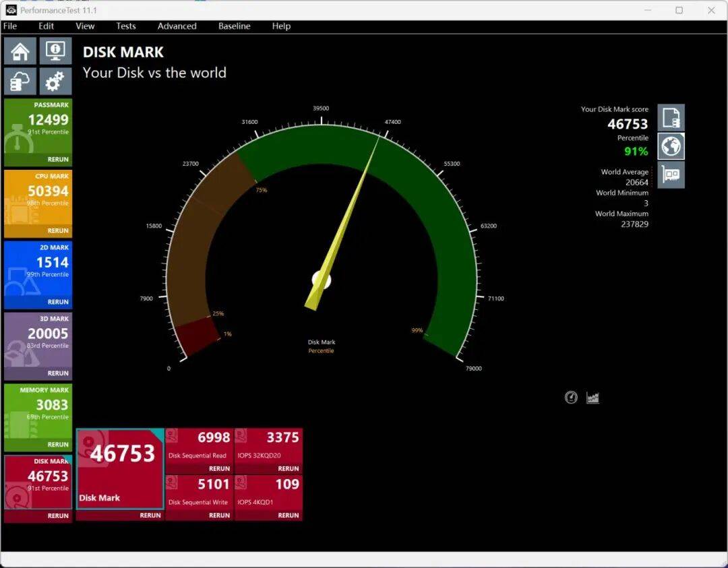The image size is (728, 568).
Task: Select the Memory Mark 3083 tile
Action: pos(38,412)
